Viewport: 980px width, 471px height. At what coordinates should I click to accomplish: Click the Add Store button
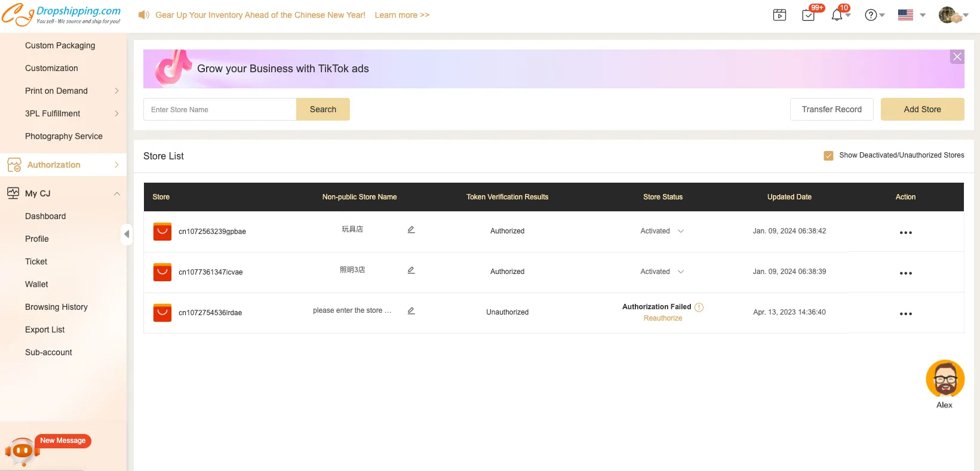(x=922, y=109)
